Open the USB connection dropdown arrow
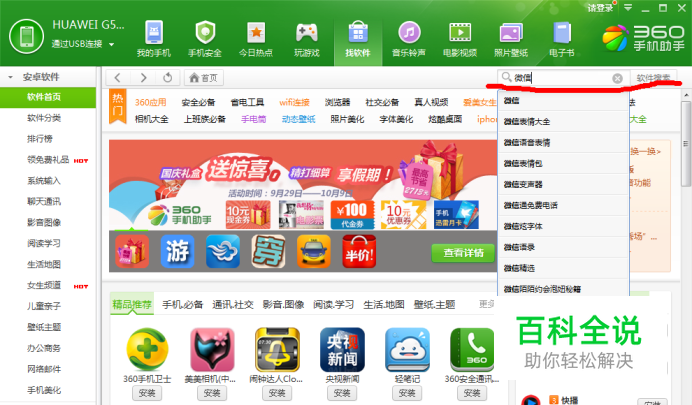Screen dimensions: 692x405 [112, 45]
